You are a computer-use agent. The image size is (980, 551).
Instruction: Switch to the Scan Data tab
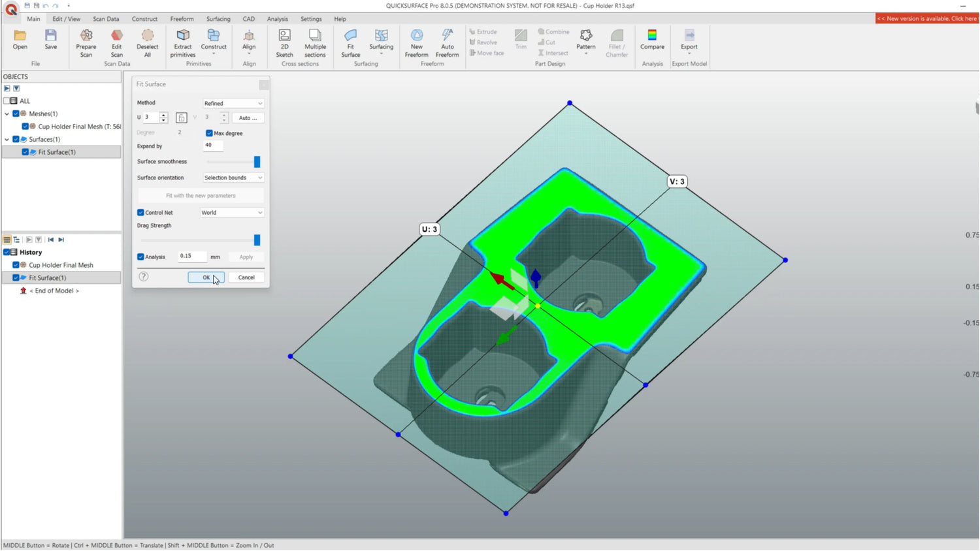pyautogui.click(x=106, y=19)
